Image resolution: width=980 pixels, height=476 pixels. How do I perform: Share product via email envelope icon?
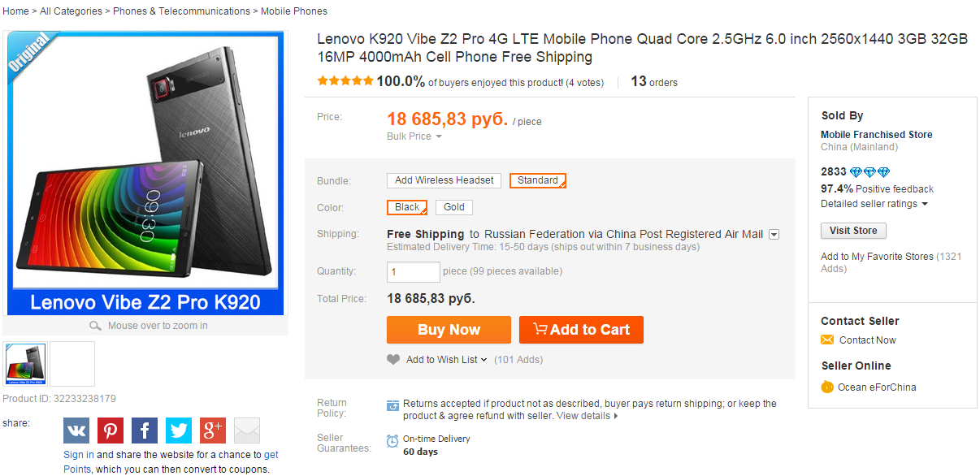247,431
